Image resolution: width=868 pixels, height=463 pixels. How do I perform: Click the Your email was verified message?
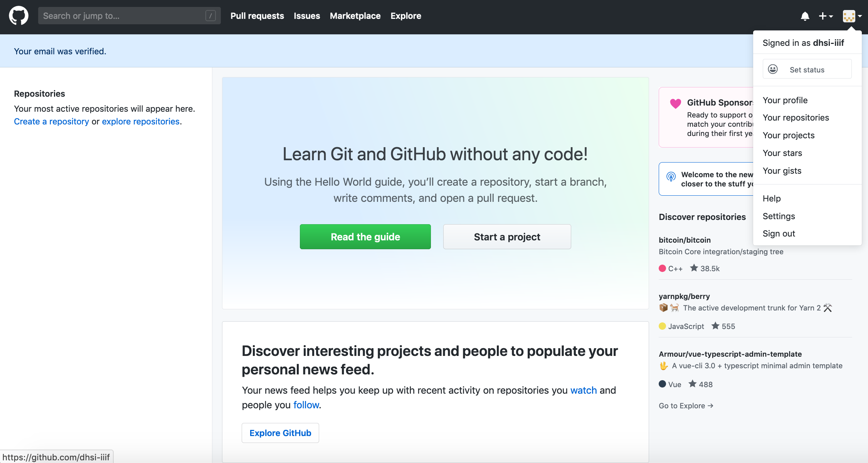(60, 51)
